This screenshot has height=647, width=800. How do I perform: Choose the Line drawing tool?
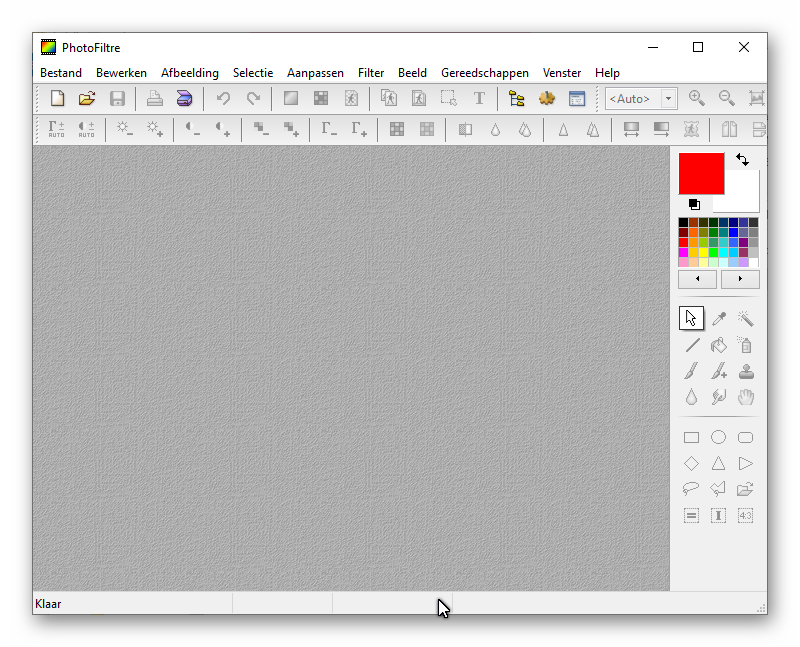point(691,345)
